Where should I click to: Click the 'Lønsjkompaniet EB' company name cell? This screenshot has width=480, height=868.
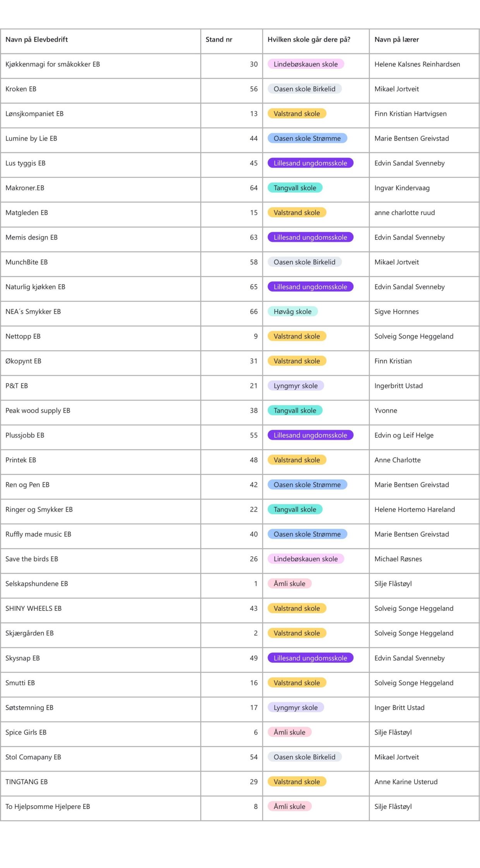[34, 114]
